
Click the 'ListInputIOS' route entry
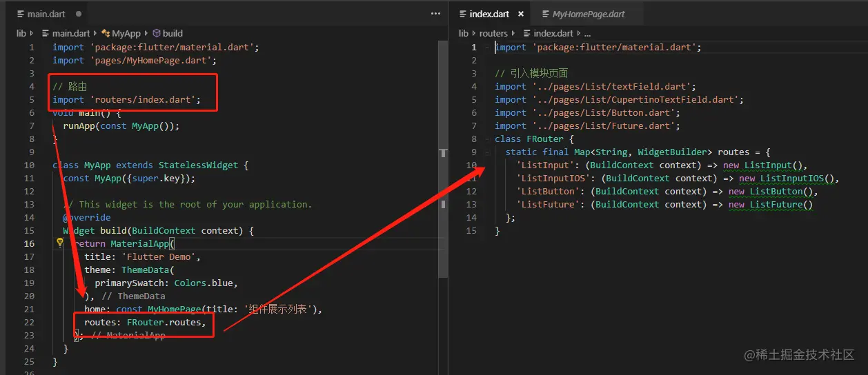678,179
